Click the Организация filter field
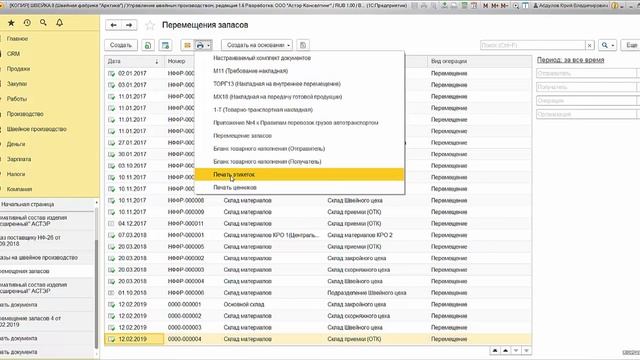 tap(586, 114)
